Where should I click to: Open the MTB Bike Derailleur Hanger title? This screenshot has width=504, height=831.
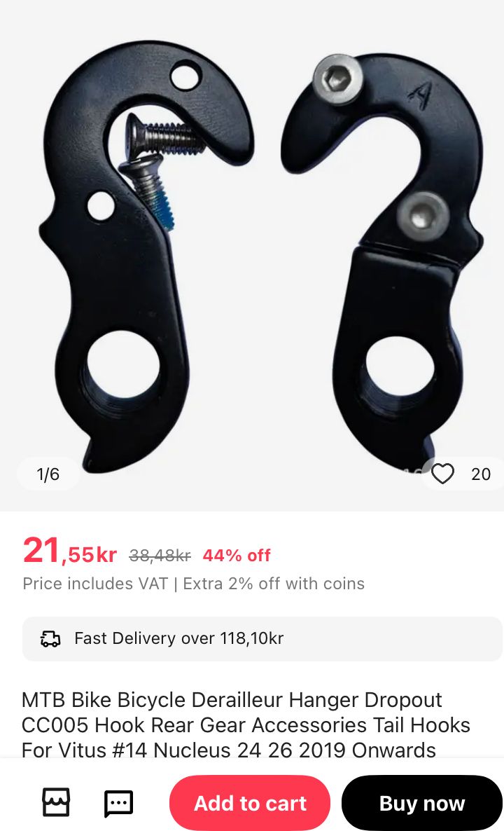coord(246,725)
